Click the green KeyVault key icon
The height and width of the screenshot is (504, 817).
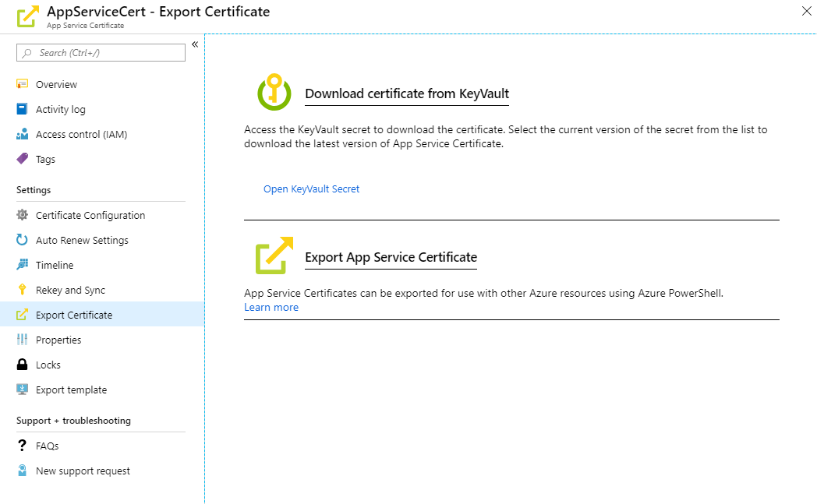point(274,93)
